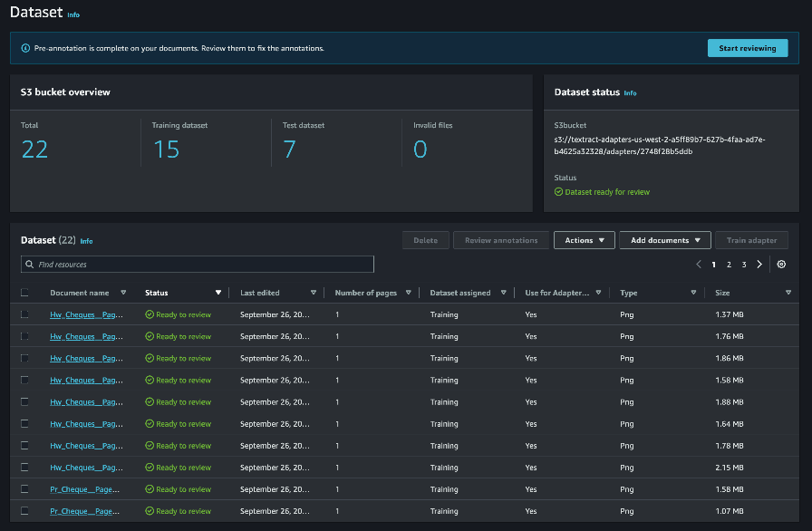Image resolution: width=812 pixels, height=531 pixels.
Task: Sort by Type column arrow
Action: pos(693,293)
